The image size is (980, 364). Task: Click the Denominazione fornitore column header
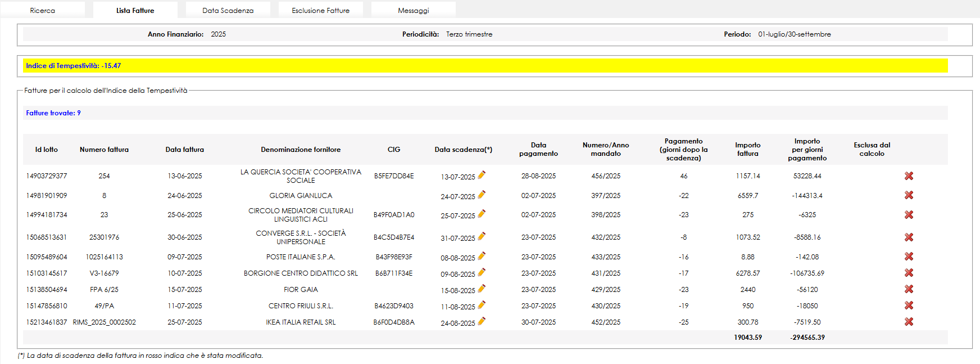pyautogui.click(x=301, y=150)
